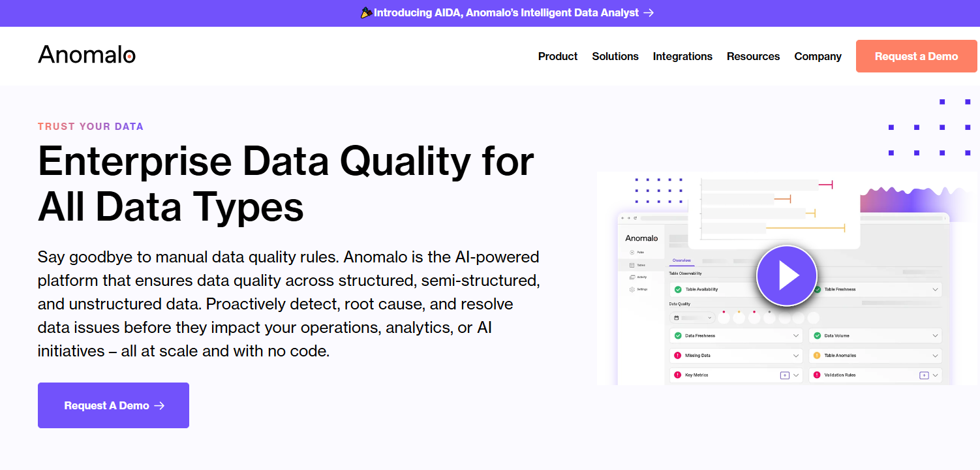
Task: Play the product demo video
Action: [787, 276]
